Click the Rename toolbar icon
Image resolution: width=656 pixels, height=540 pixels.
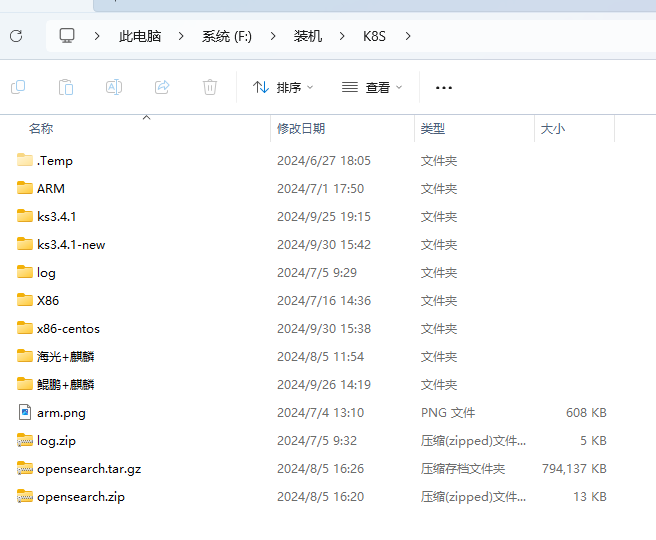114,87
